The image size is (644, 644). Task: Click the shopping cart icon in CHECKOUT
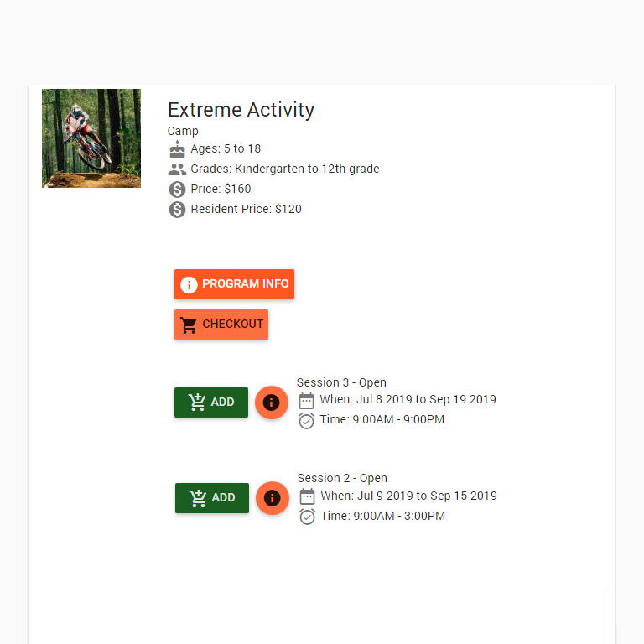189,325
